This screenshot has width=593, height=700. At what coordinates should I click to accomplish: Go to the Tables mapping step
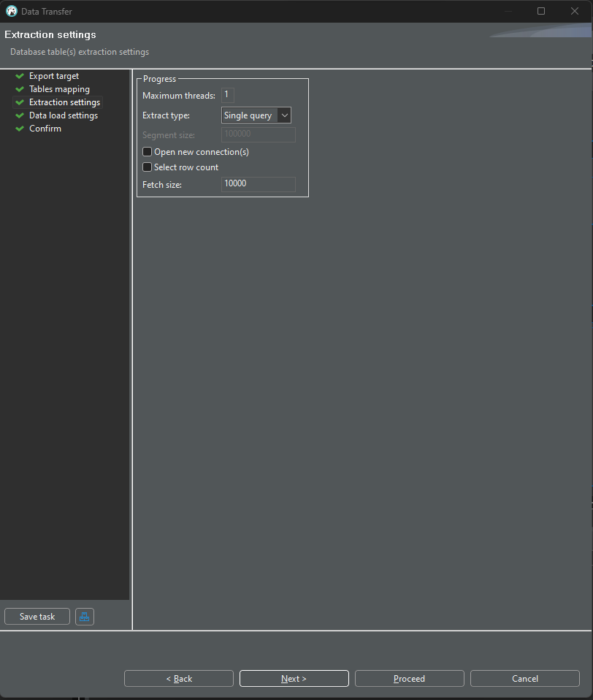59,89
